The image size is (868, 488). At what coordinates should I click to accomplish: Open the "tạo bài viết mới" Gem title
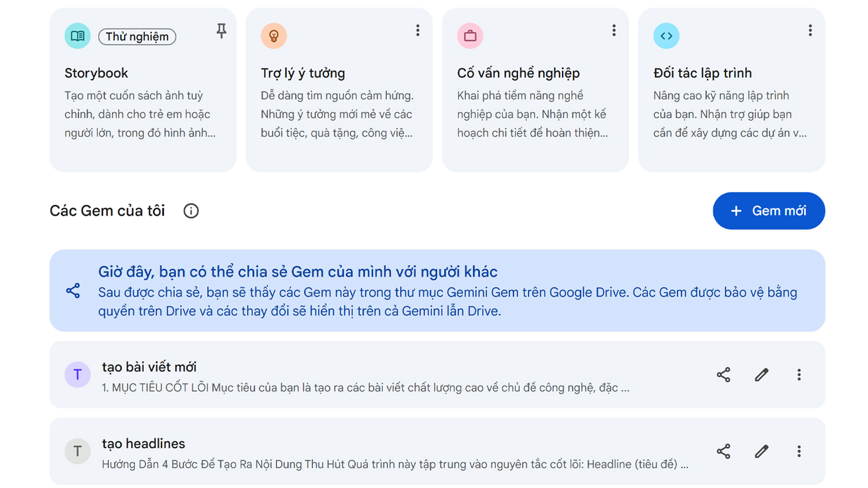click(149, 367)
